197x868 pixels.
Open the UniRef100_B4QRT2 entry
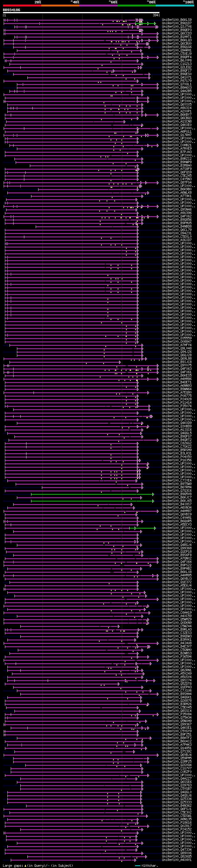coord(177,440)
